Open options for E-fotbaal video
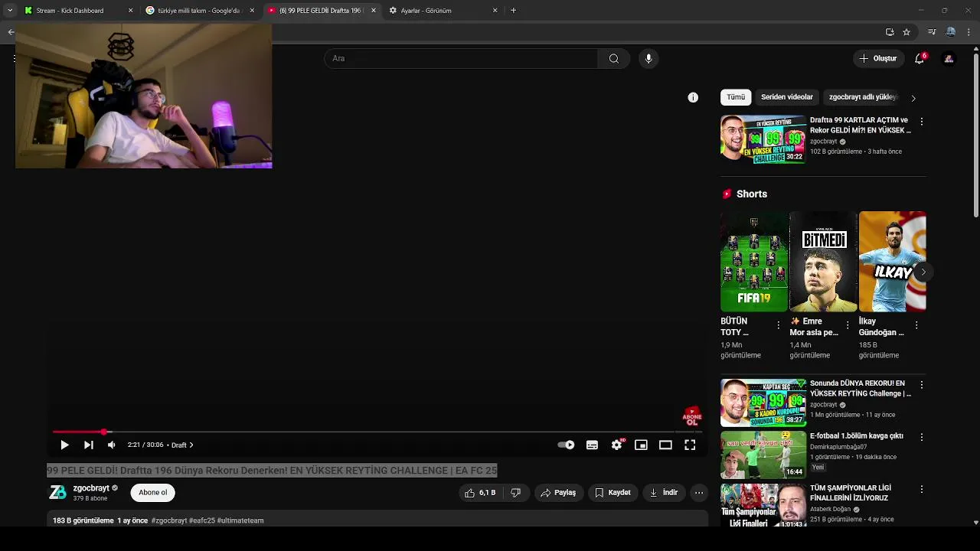This screenshot has width=980, height=551. [922, 437]
